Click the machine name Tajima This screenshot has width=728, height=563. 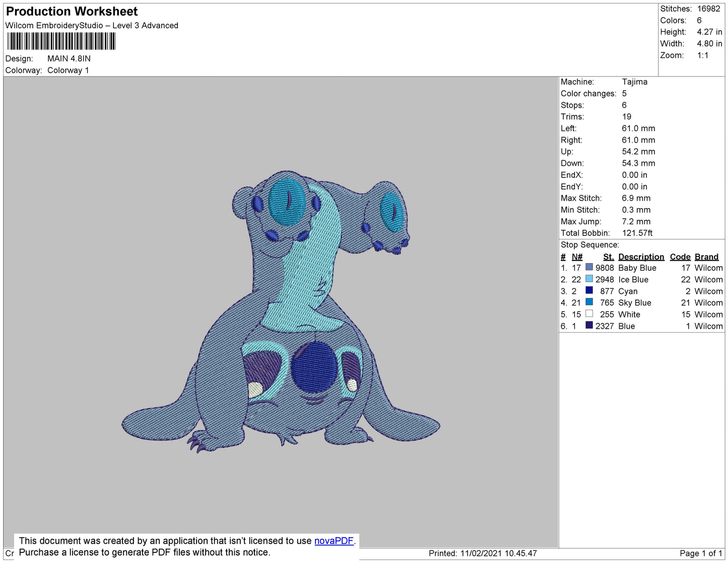point(635,82)
